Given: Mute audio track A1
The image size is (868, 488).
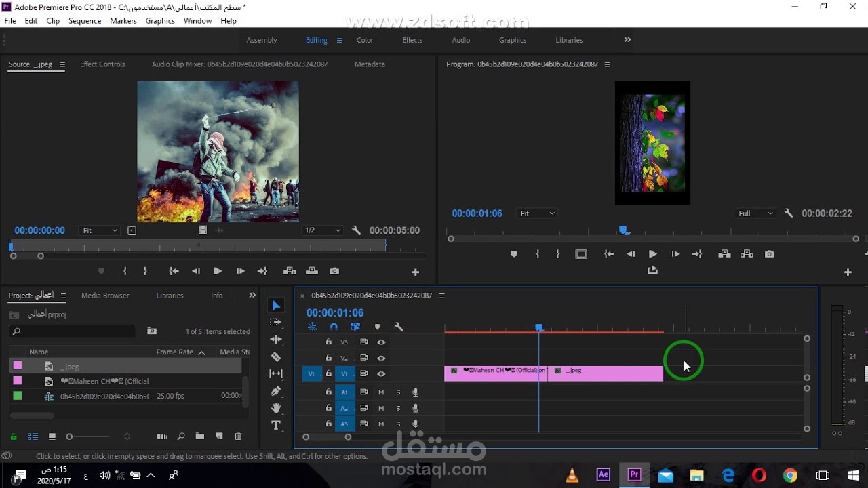Looking at the screenshot, I should click(381, 392).
